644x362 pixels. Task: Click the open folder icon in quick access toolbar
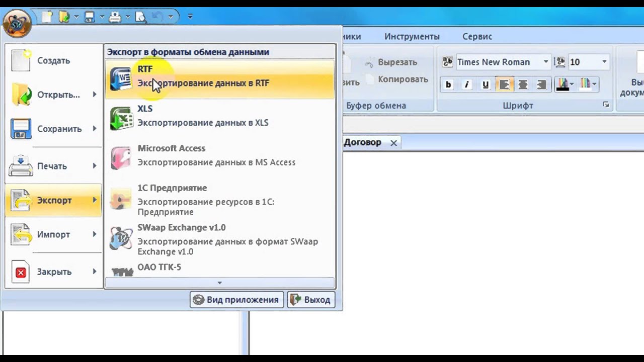(x=64, y=17)
